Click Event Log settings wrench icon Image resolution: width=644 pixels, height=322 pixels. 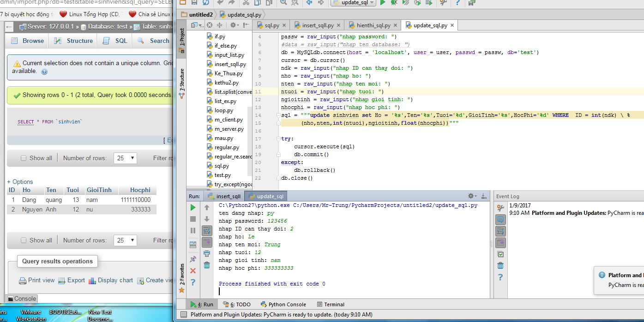[x=500, y=208]
